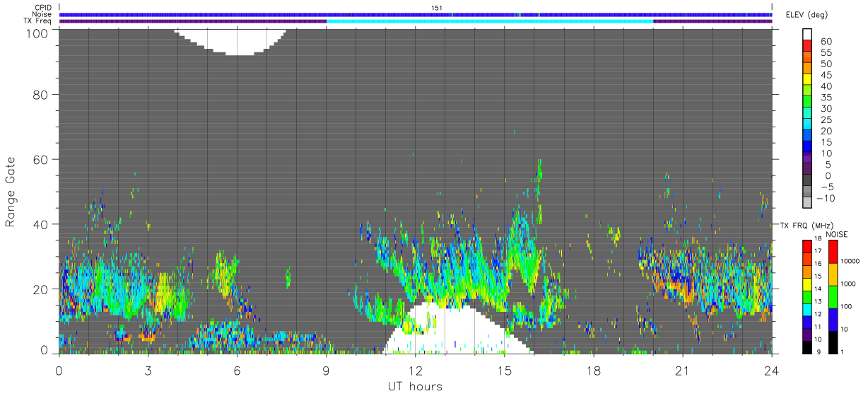Pick the green 13–14 MHz TX FRQ swatch
Viewport: 868px width, 401px height.
pyautogui.click(x=807, y=296)
